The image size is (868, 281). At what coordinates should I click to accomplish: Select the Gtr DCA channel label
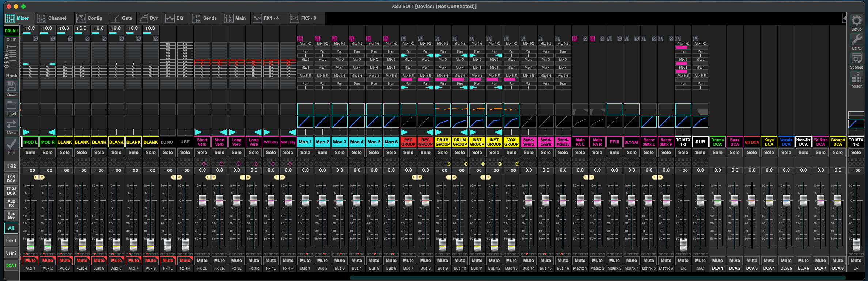752,142
